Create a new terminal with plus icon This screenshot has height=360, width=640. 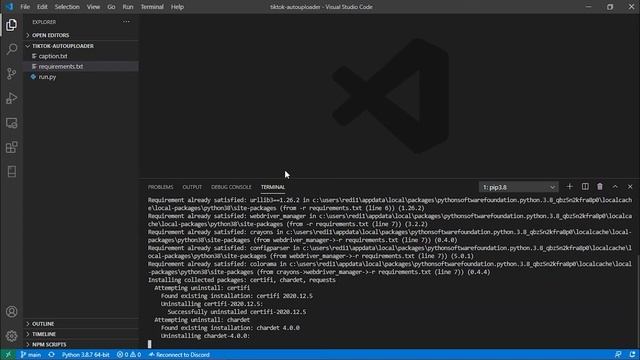point(569,187)
